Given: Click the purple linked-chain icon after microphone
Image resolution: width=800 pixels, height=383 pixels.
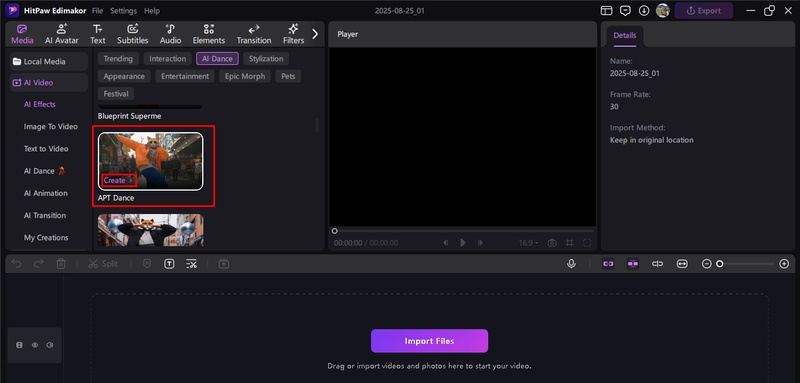Looking at the screenshot, I should click(x=608, y=264).
